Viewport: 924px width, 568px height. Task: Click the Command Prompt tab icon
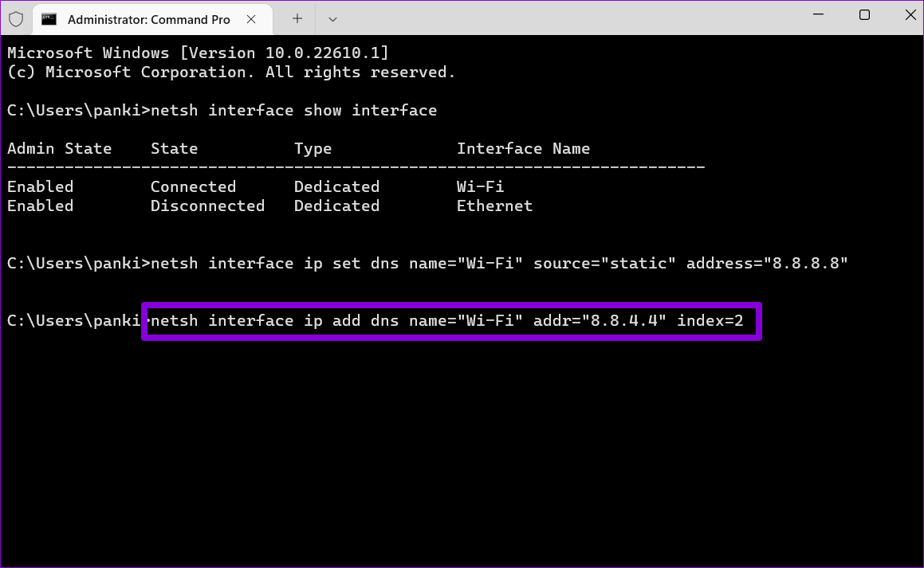(x=49, y=18)
